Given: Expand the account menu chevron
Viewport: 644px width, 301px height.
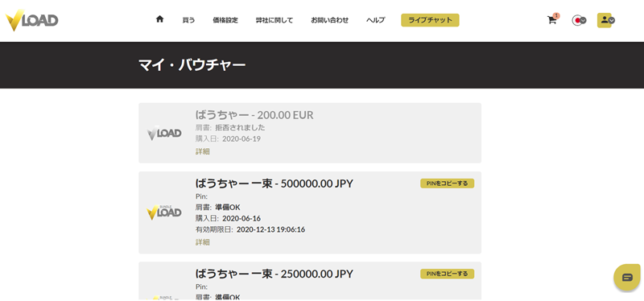Looking at the screenshot, I should (612, 20).
